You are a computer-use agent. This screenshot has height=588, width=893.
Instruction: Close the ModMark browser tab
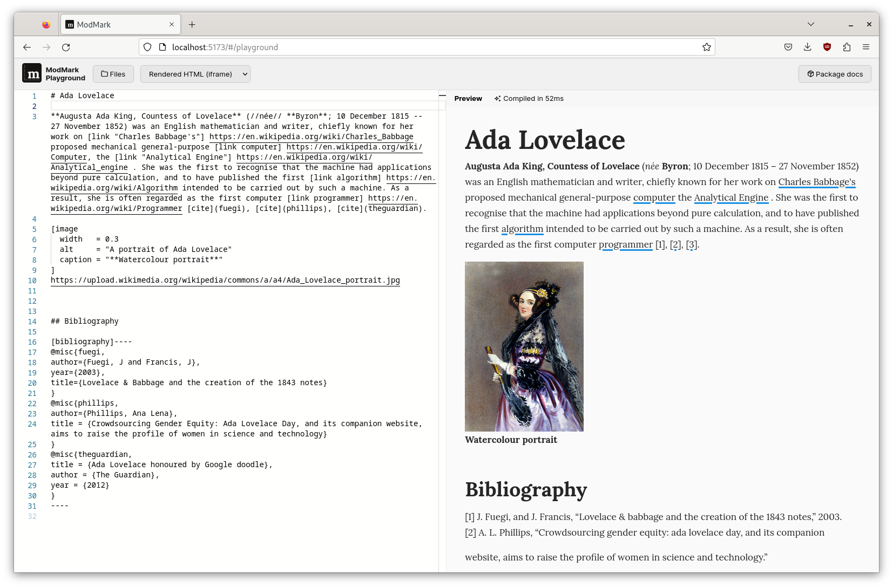pos(172,24)
